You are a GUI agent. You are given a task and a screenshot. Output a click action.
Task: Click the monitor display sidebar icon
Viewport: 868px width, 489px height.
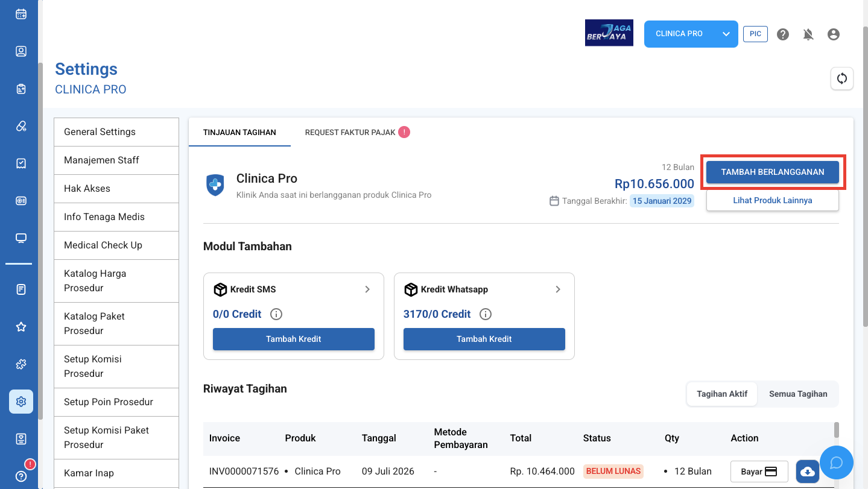click(x=21, y=238)
